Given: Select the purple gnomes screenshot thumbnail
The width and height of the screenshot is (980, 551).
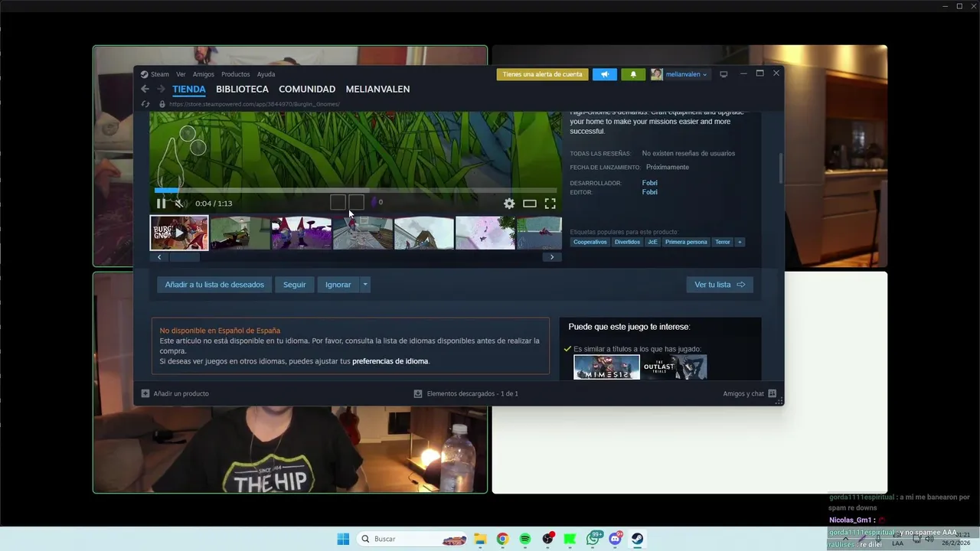Looking at the screenshot, I should (x=302, y=233).
